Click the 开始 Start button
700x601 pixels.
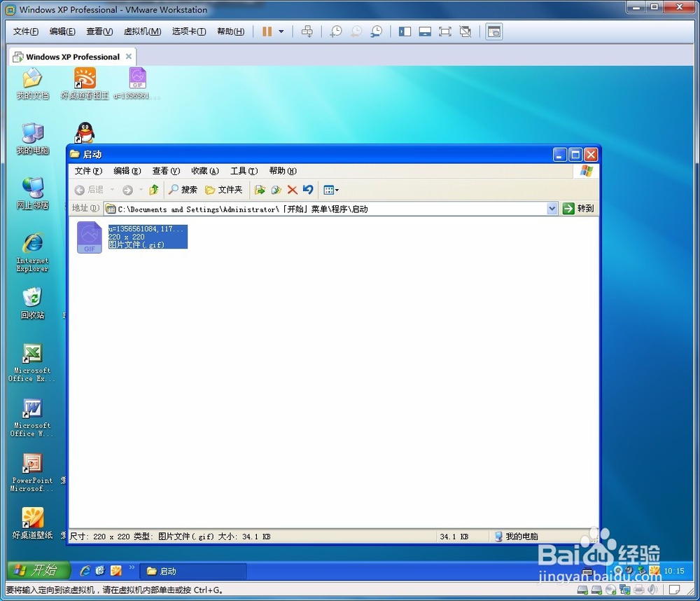click(38, 570)
